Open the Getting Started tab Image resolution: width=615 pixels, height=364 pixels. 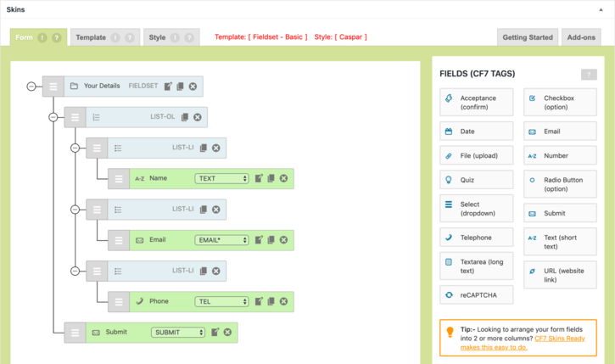coord(527,37)
